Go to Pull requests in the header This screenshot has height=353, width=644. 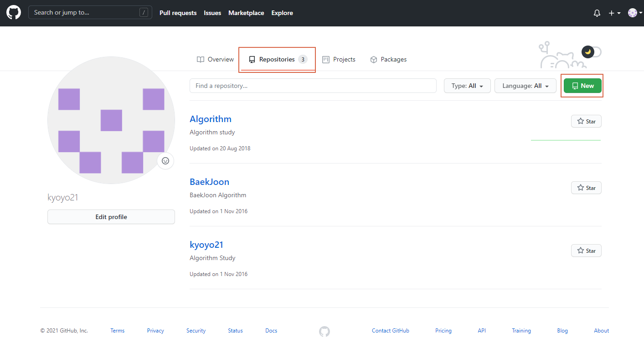point(178,13)
